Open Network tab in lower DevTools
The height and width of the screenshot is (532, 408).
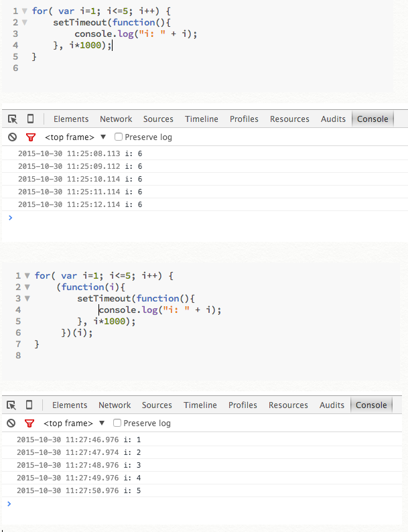[115, 405]
